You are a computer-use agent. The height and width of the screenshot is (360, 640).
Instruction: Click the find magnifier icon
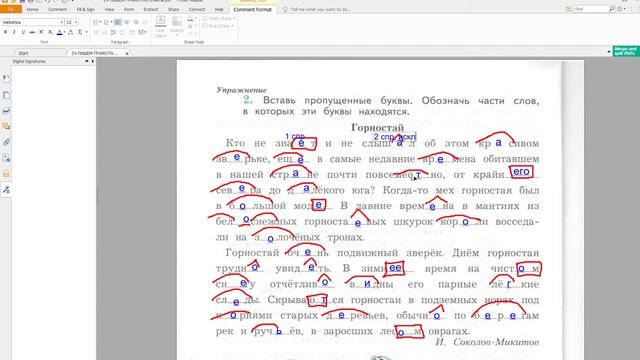(x=611, y=9)
